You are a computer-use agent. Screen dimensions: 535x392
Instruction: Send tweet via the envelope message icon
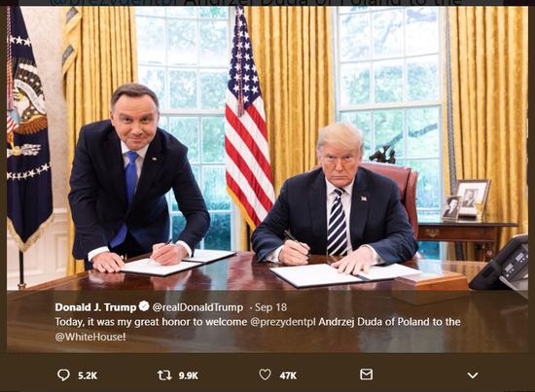pyautogui.click(x=366, y=374)
